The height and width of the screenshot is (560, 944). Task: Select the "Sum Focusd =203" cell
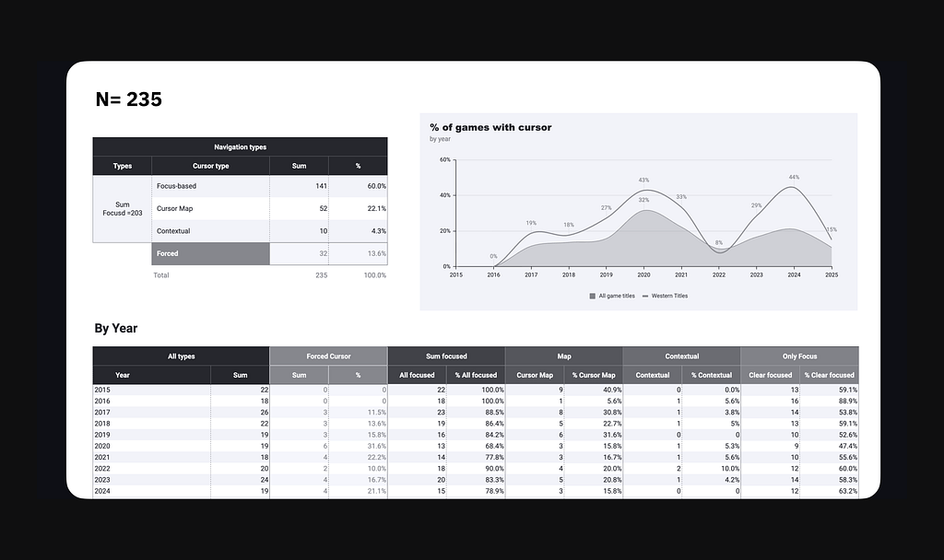(x=123, y=209)
